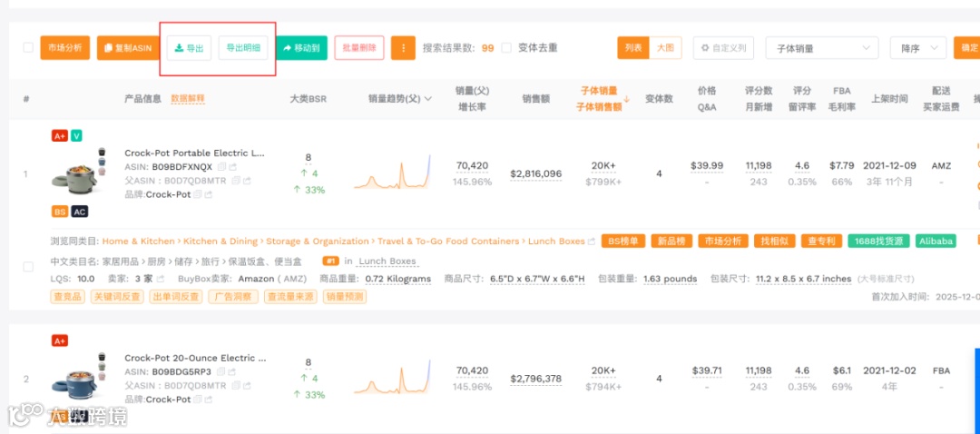The image size is (980, 434).
Task: Click the toolbar 市场分析 button
Action: [65, 47]
